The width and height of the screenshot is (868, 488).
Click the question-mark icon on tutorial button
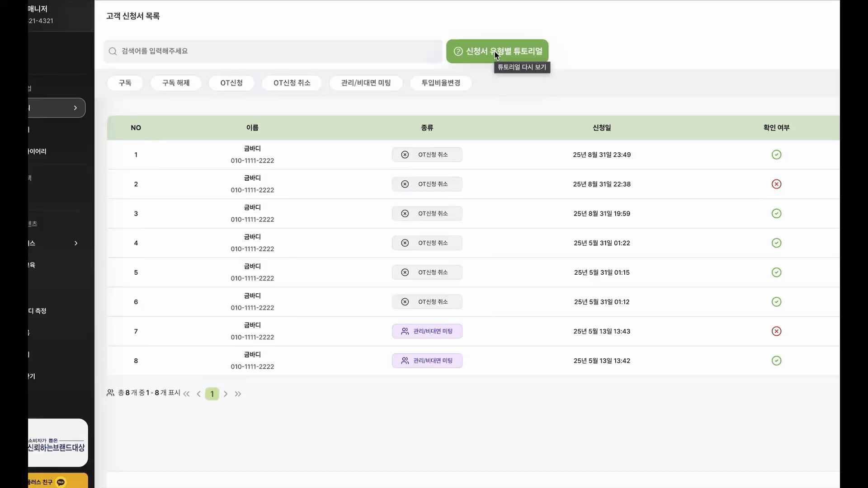pyautogui.click(x=458, y=52)
